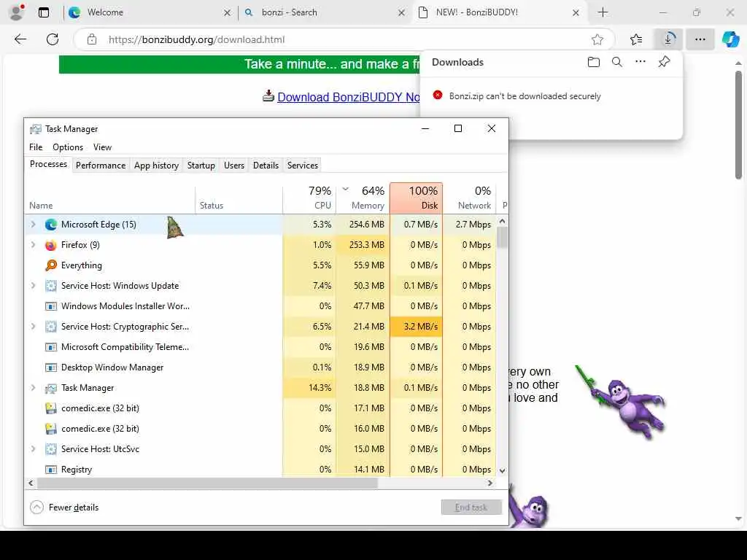Image resolution: width=747 pixels, height=560 pixels.
Task: Sort by Memory column header
Action: click(x=363, y=198)
